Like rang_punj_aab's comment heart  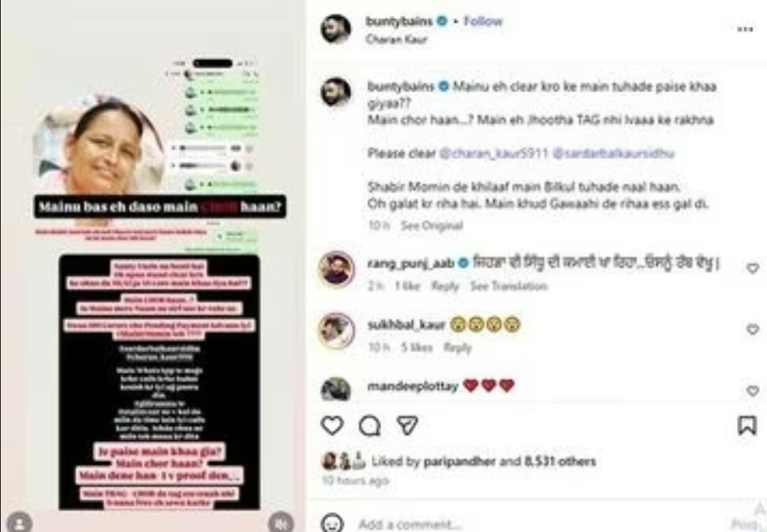click(x=753, y=268)
